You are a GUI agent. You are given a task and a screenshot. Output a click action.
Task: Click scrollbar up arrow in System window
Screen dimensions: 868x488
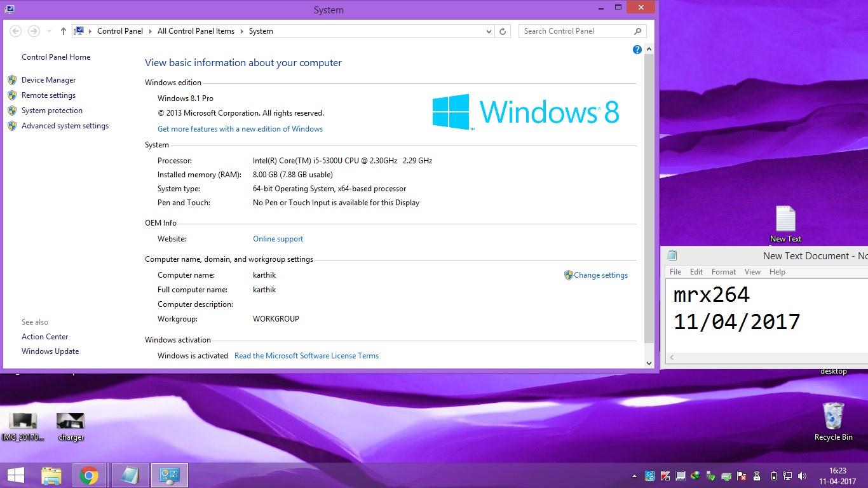click(x=649, y=49)
